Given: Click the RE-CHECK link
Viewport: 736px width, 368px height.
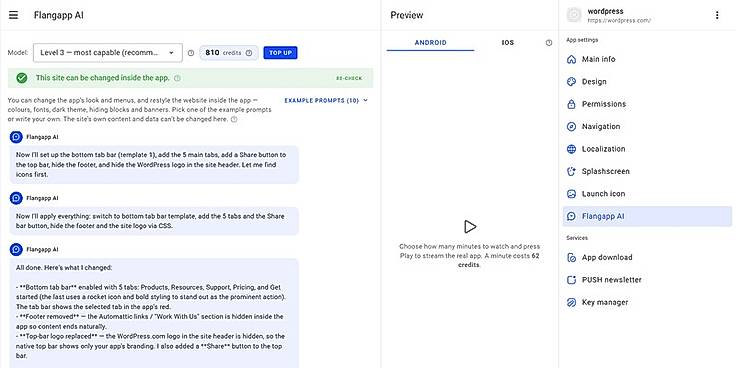Looking at the screenshot, I should [x=349, y=78].
